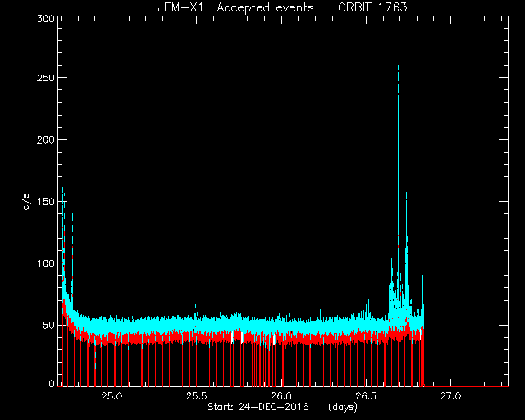Click the 25.0 x-axis tick label
525x420 pixels.
coord(112,396)
